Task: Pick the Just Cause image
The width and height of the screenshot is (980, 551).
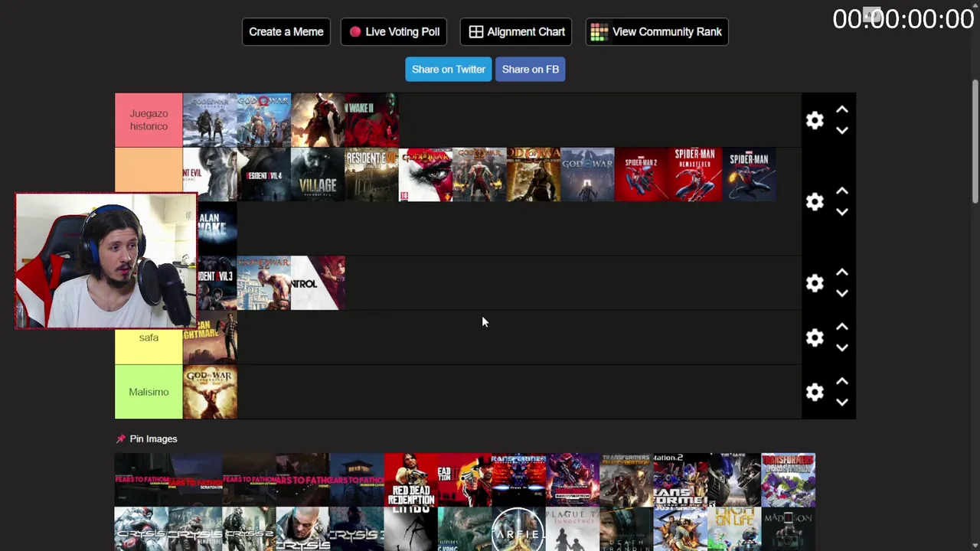Action: (x=681, y=530)
